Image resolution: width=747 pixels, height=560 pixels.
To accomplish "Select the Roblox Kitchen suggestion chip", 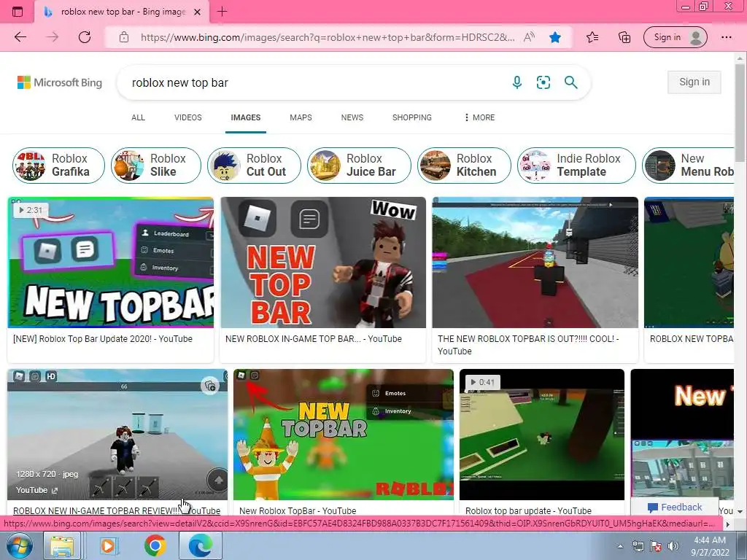I will [464, 166].
